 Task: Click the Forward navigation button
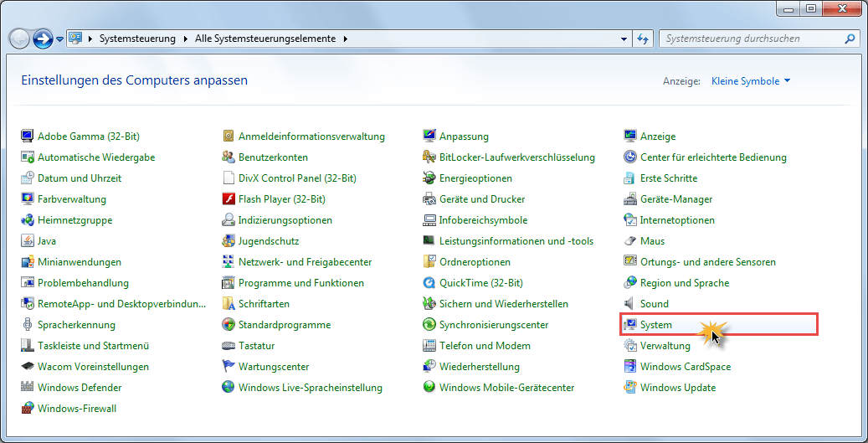[43, 39]
